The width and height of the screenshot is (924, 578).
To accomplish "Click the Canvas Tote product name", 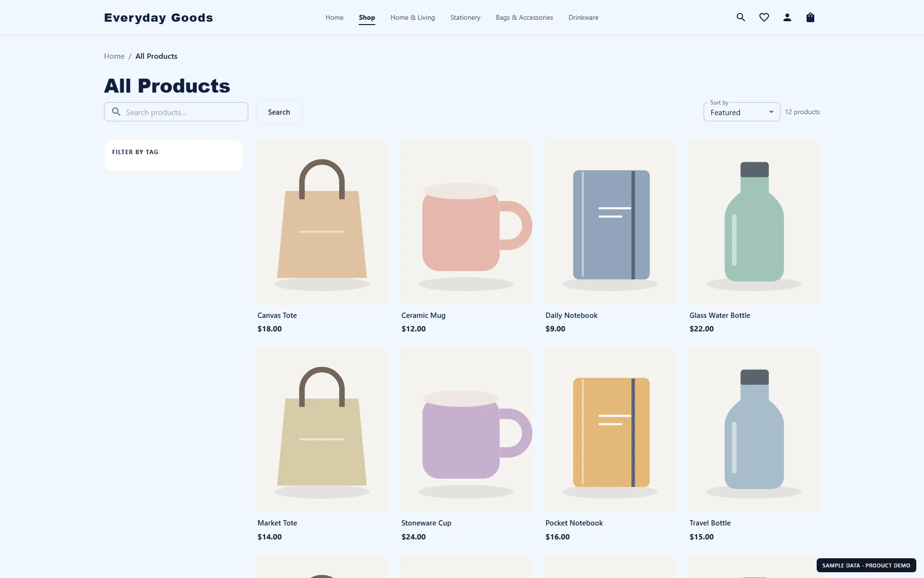I will point(277,315).
